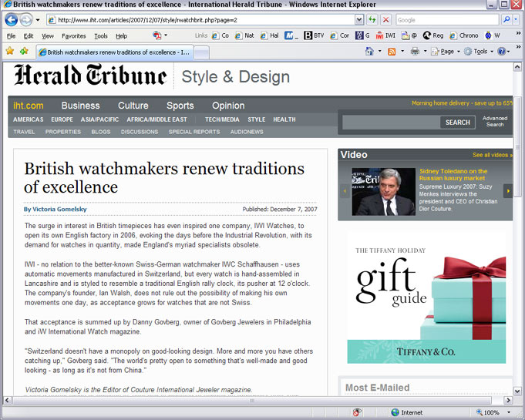Open the Tiffany gift guide advertisement
Viewport: 525px width, 420px height.
pos(426,297)
